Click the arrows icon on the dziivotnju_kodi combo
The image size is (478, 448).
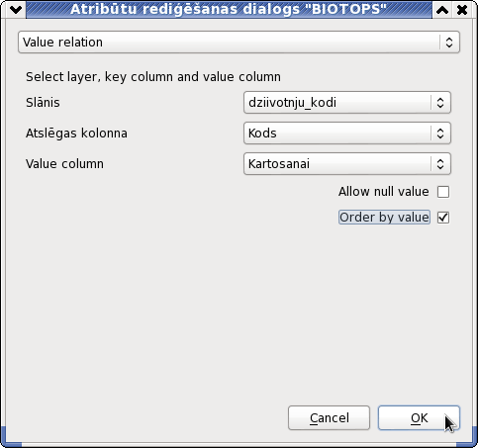click(440, 103)
